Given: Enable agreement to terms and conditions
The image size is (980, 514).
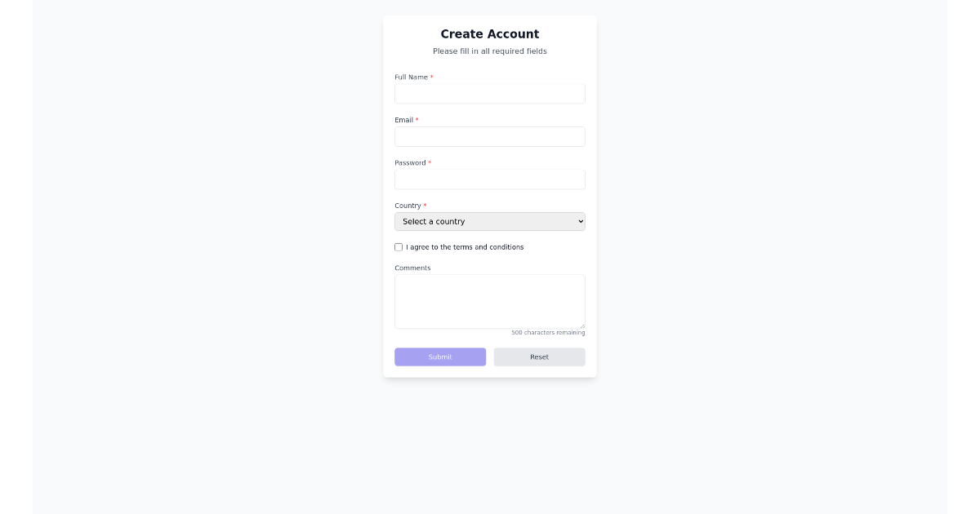Looking at the screenshot, I should [399, 246].
